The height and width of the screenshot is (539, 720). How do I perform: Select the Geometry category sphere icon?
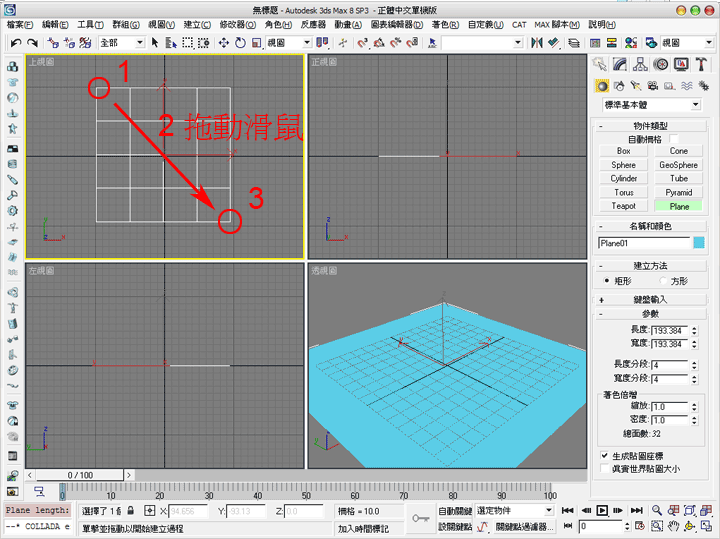point(602,86)
